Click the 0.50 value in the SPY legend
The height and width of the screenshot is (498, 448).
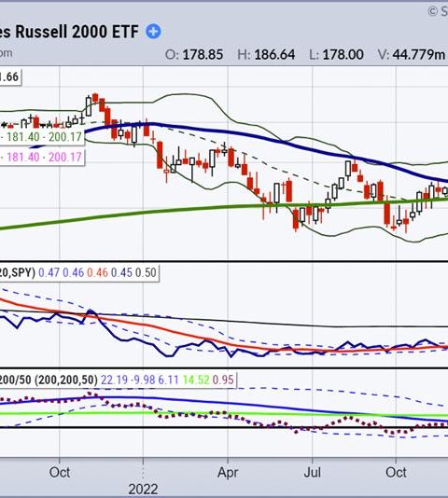pos(146,272)
